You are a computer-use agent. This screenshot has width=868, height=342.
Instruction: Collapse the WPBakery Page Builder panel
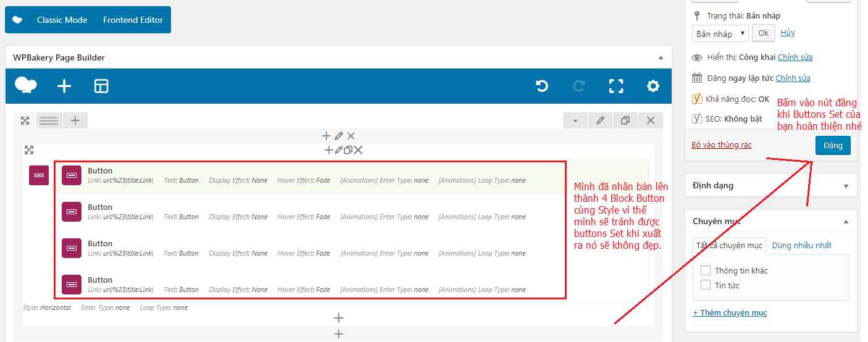(661, 57)
